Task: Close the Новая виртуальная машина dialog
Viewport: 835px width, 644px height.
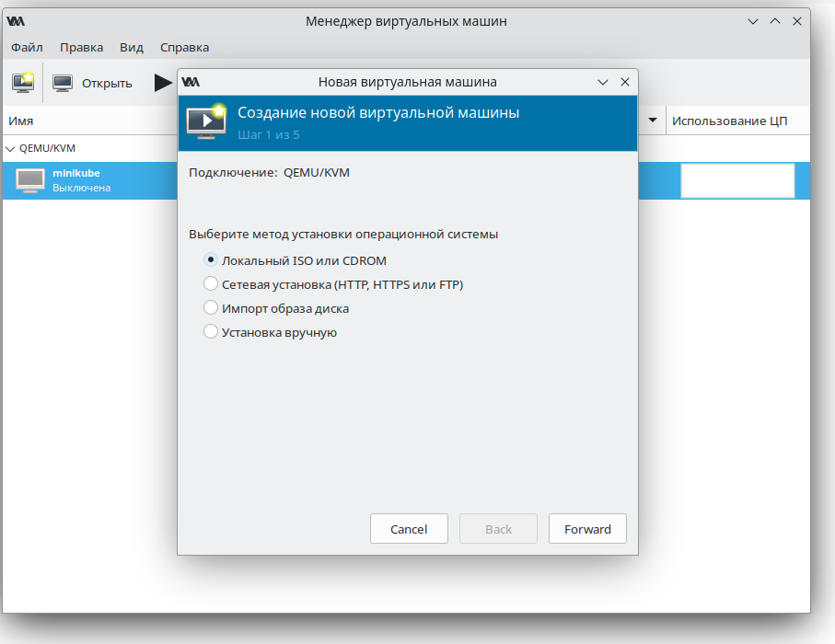Action: [625, 81]
